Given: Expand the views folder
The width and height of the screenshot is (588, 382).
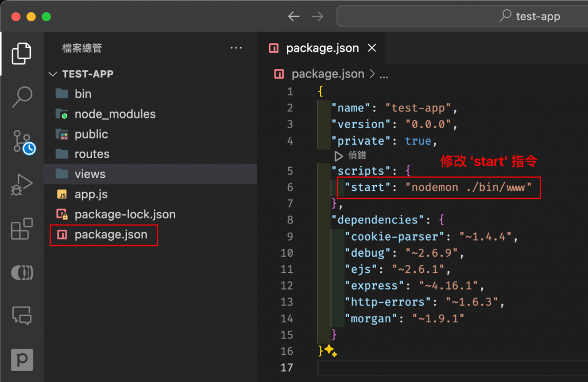Looking at the screenshot, I should point(90,174).
